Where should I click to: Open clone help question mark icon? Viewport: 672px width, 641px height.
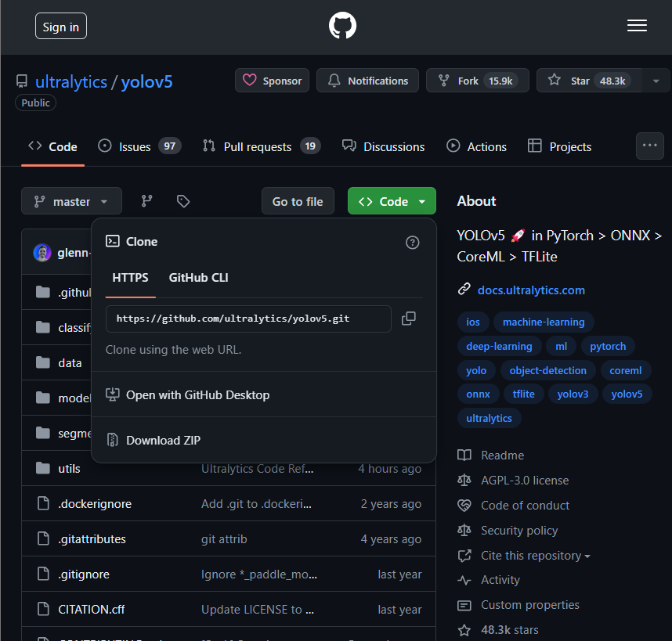pyautogui.click(x=412, y=243)
